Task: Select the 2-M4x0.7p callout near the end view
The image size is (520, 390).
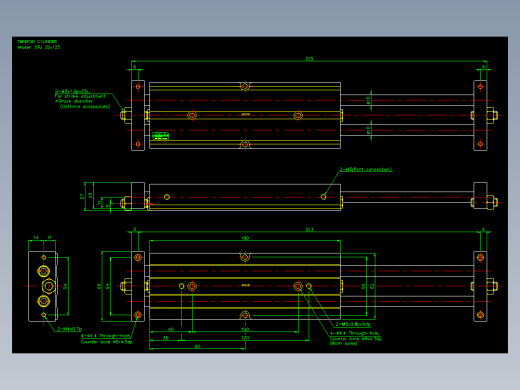Action: (x=69, y=329)
